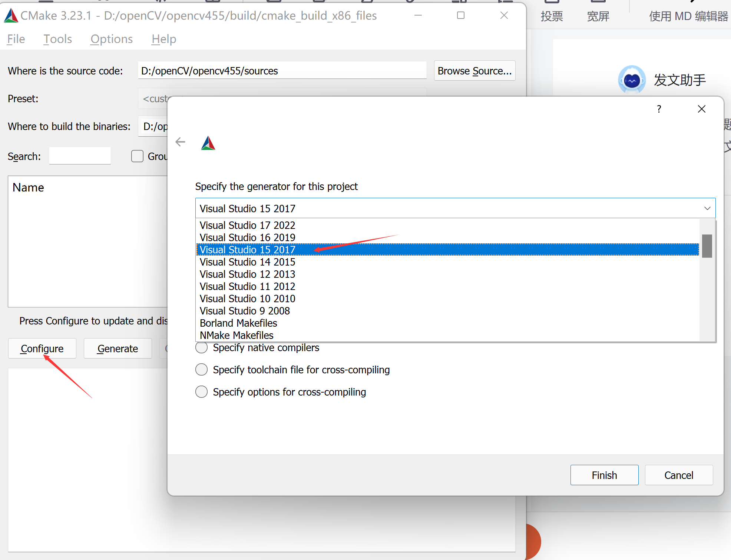The image size is (731, 560).
Task: Maximize the CMake window
Action: pos(461,16)
